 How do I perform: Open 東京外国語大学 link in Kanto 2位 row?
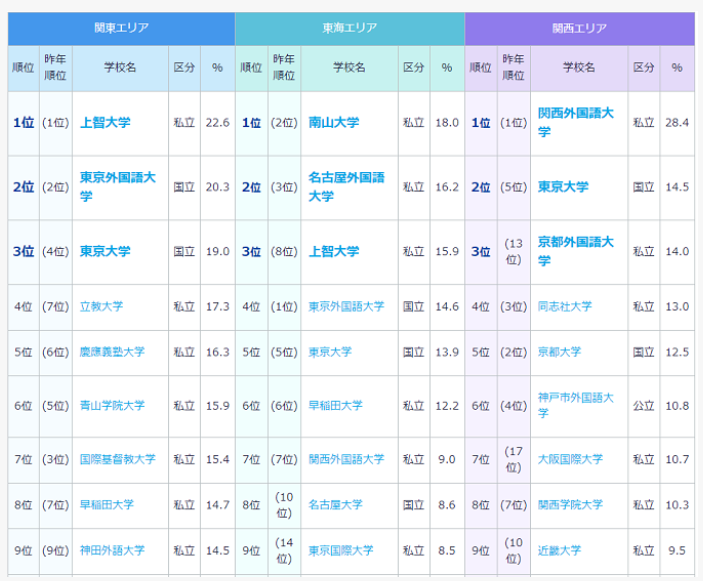click(x=117, y=186)
